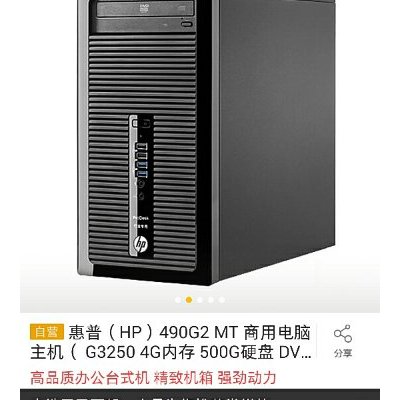Jump to the fifth carousel image dot
This screenshot has height=400, width=400.
coord(222,300)
